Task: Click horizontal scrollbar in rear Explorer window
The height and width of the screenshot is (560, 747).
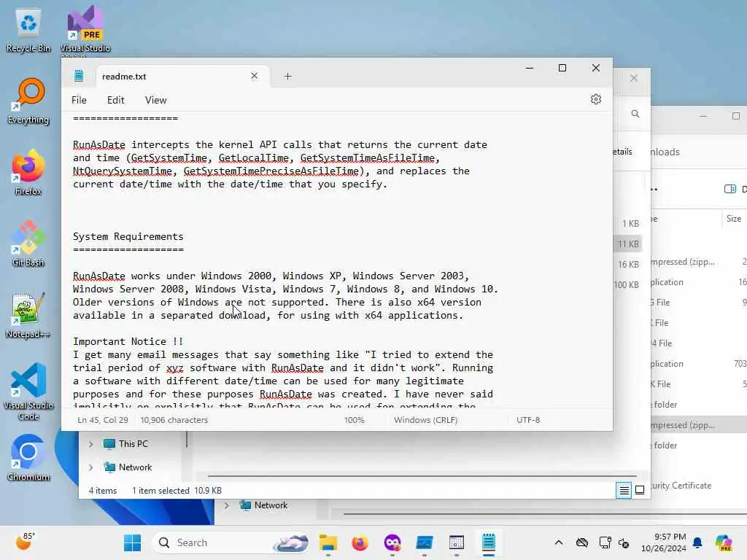Action: point(544,514)
